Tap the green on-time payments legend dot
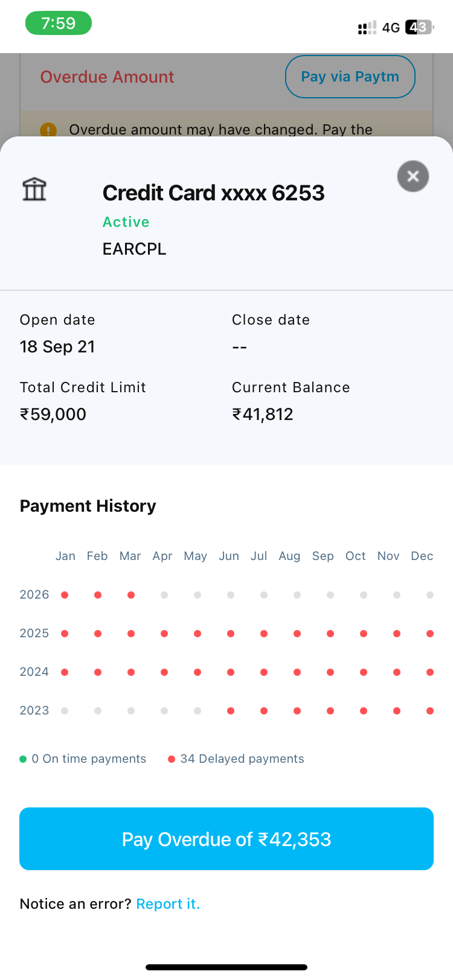453x980 pixels. click(23, 759)
